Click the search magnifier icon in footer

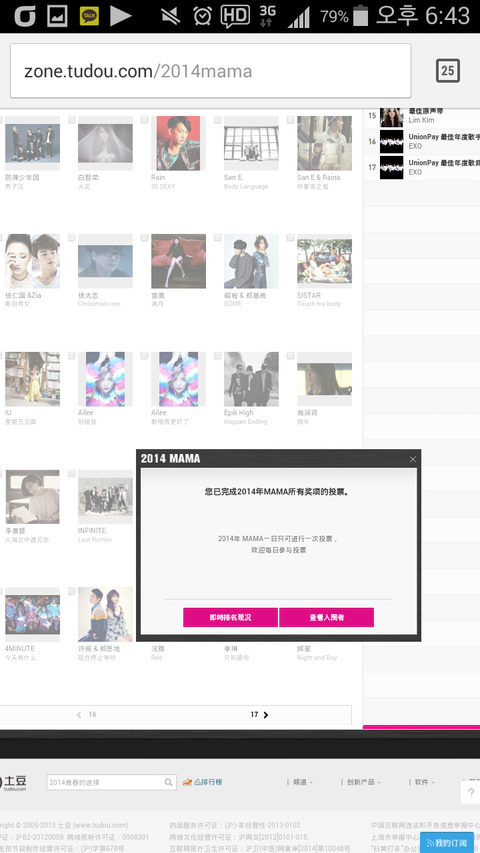(x=169, y=782)
